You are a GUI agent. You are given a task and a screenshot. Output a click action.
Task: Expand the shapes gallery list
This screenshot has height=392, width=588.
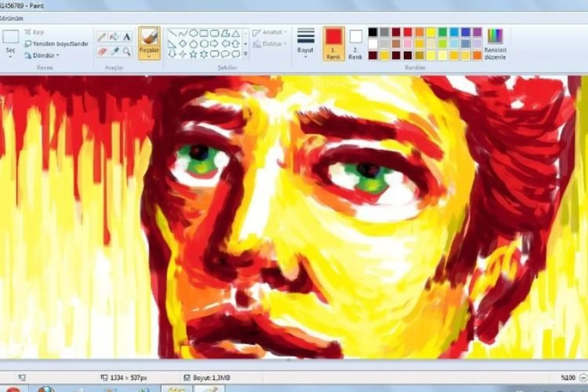click(246, 54)
